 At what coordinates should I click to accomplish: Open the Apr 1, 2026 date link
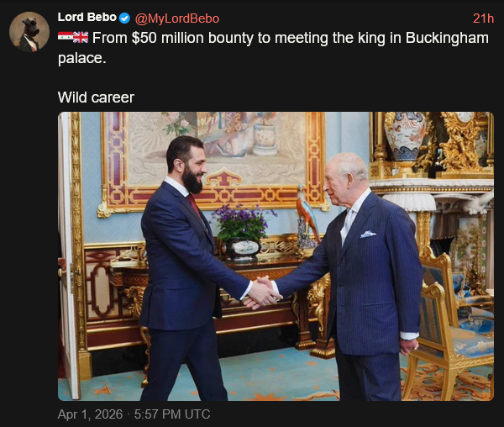pyautogui.click(x=134, y=414)
